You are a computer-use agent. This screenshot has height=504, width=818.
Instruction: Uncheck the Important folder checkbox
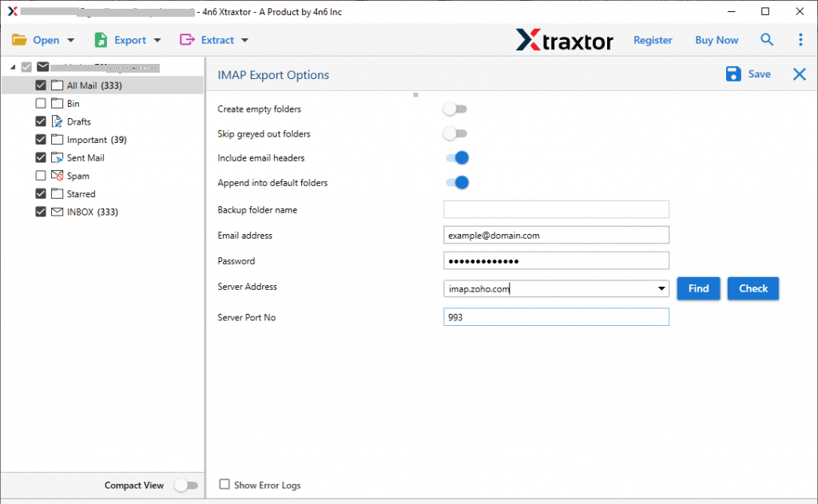click(x=41, y=139)
